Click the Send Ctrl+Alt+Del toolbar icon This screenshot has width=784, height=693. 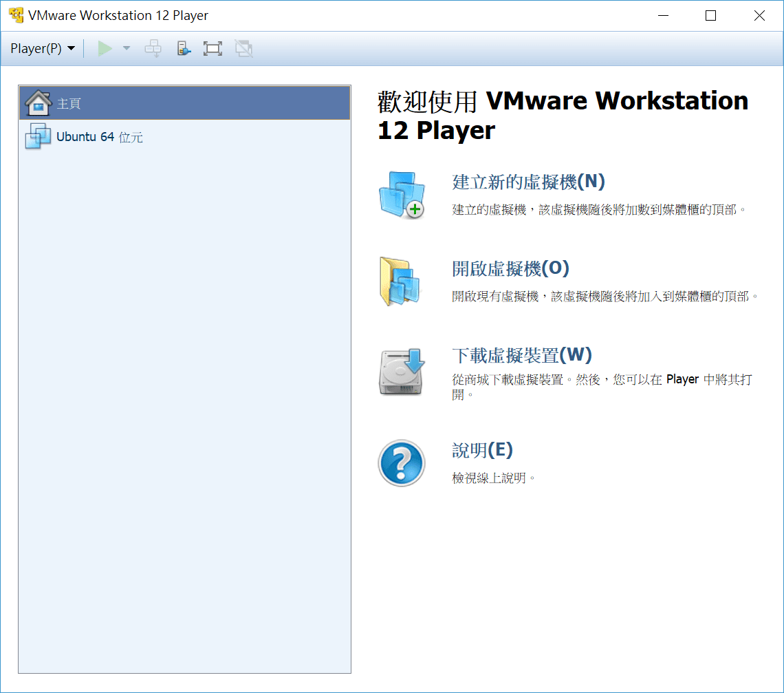[153, 49]
